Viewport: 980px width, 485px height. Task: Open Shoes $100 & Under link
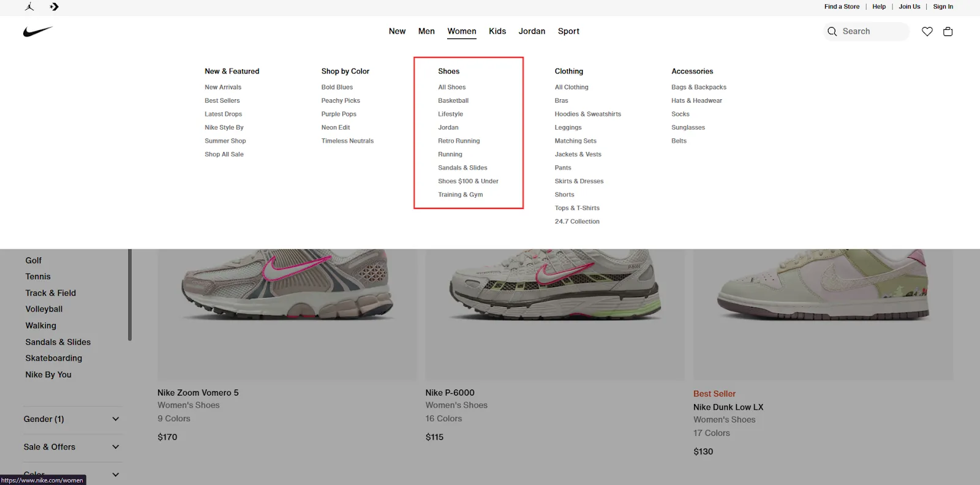click(x=468, y=181)
